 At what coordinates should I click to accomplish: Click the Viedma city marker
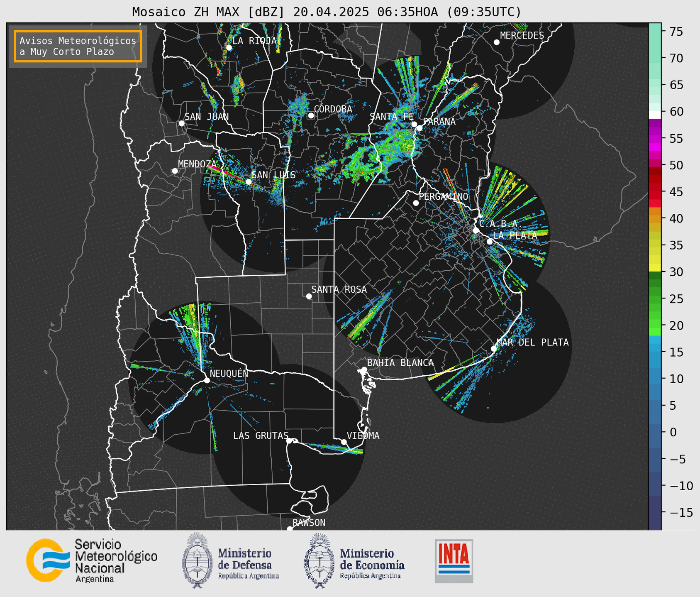(x=344, y=442)
